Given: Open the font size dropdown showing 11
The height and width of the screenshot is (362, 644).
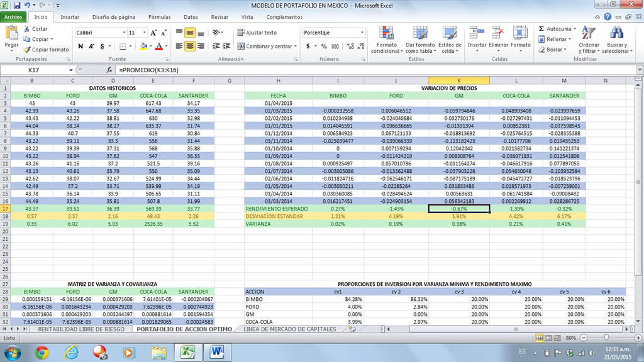Looking at the screenshot, I should (144, 33).
